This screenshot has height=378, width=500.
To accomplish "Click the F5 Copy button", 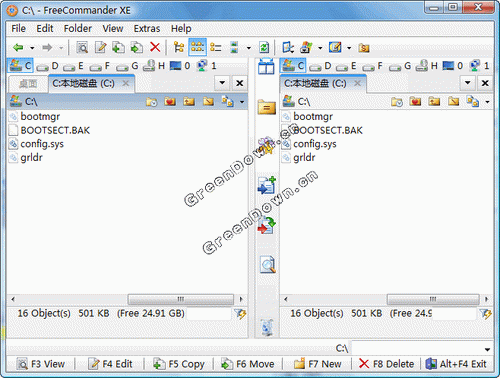I will point(178,364).
